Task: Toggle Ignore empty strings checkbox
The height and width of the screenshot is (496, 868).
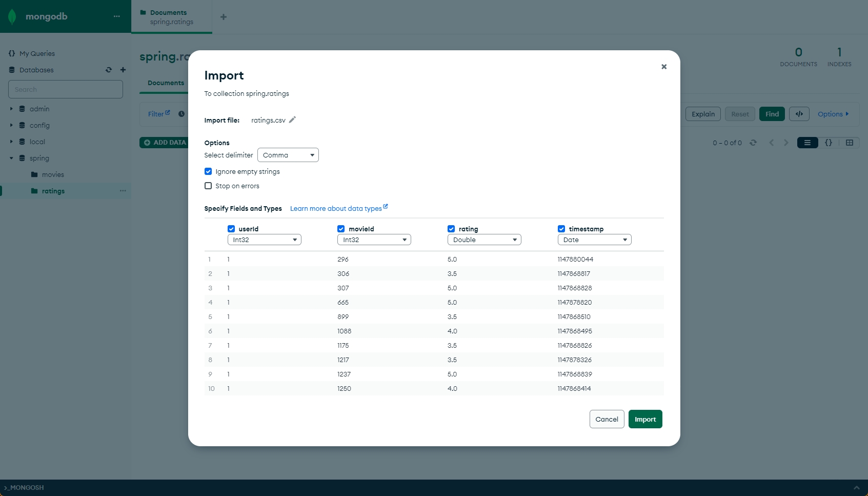Action: [208, 171]
